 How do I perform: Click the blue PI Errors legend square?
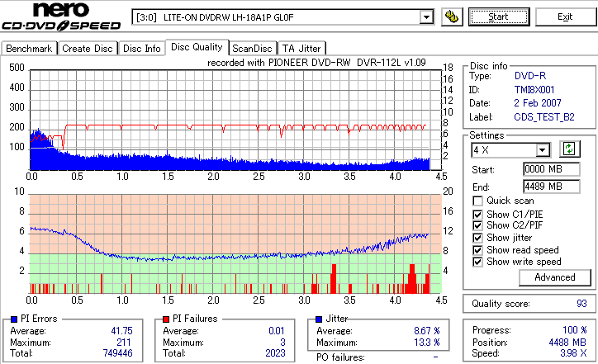[x=14, y=319]
